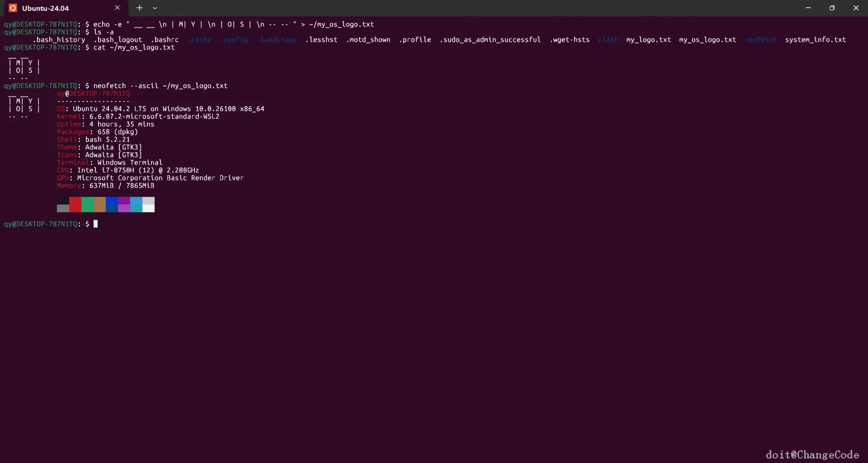Open a new tab with the plus button
Image resolution: width=868 pixels, height=463 pixels.
click(139, 8)
